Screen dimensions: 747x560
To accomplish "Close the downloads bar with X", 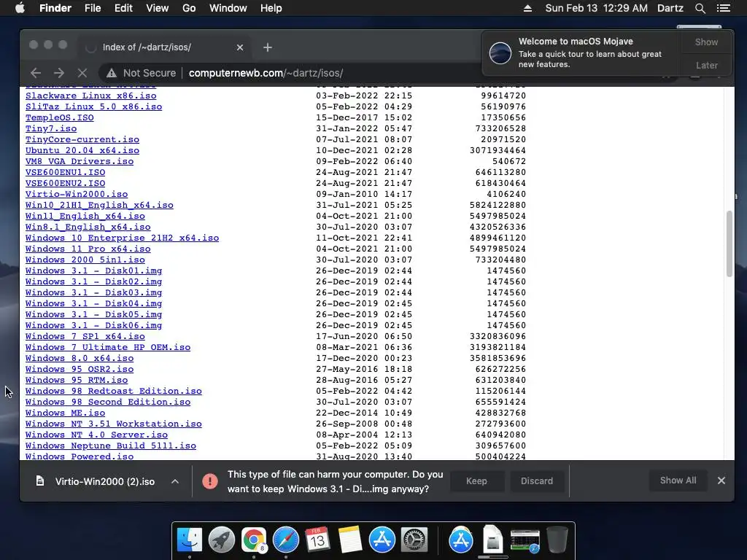I will click(721, 481).
